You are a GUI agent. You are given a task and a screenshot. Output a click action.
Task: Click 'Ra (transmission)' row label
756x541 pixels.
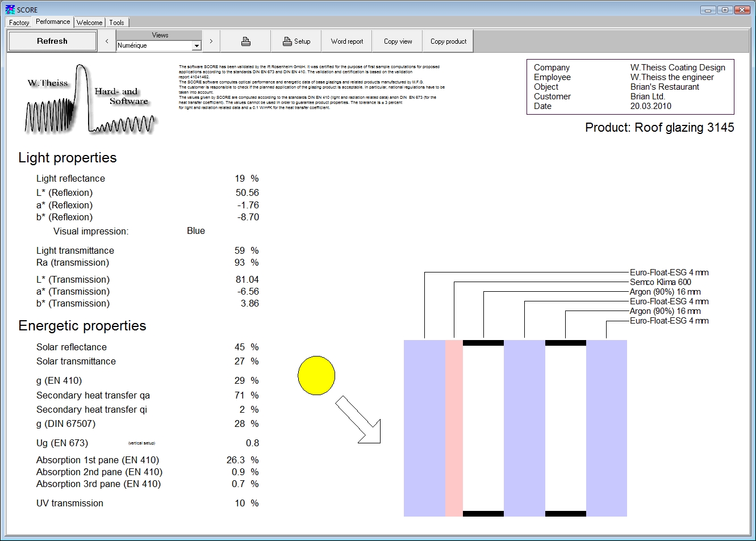73,262
